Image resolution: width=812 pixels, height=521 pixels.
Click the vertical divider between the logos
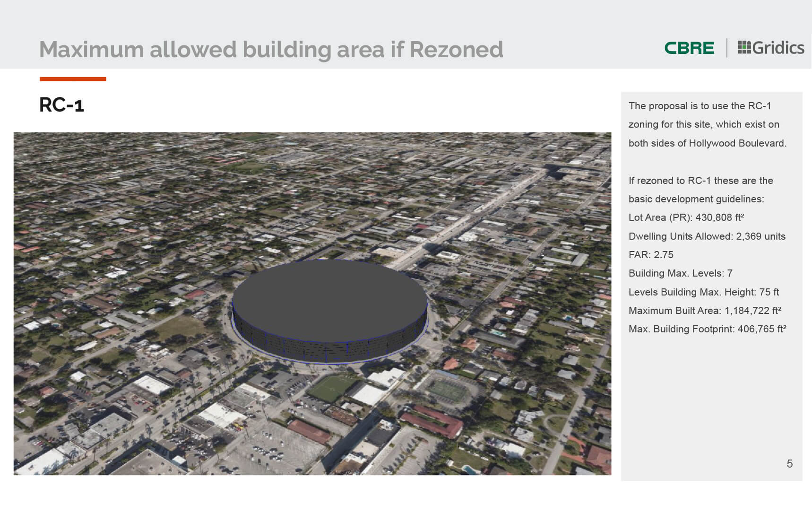pyautogui.click(x=726, y=48)
